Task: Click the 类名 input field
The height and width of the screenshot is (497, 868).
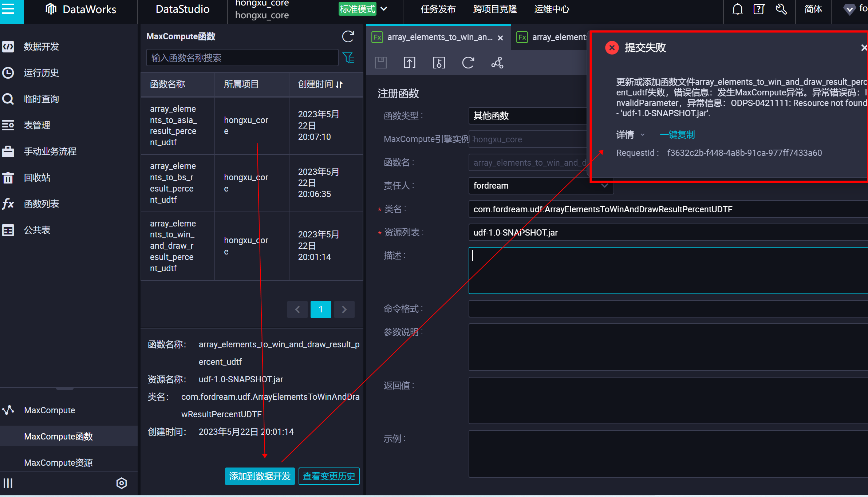Action: tap(668, 209)
